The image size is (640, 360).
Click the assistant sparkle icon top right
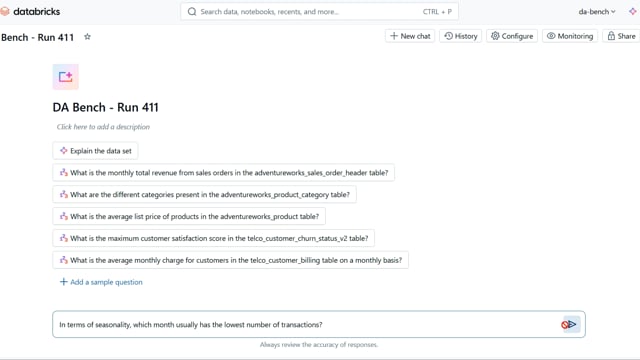point(633,11)
